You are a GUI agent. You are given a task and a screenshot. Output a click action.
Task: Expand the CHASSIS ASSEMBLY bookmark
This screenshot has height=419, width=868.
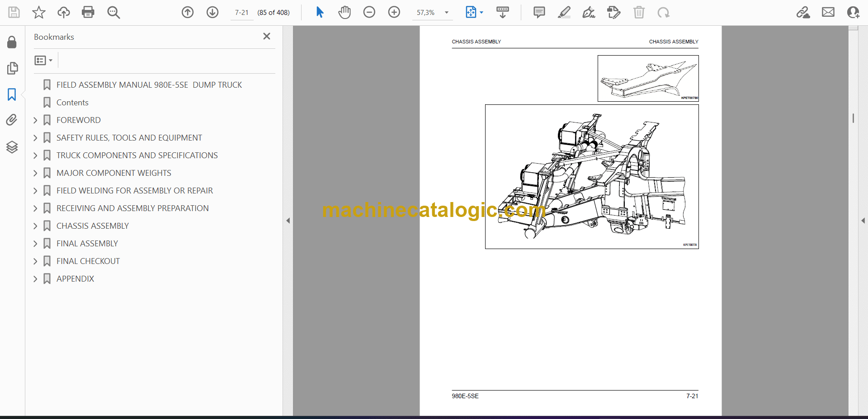pos(35,226)
